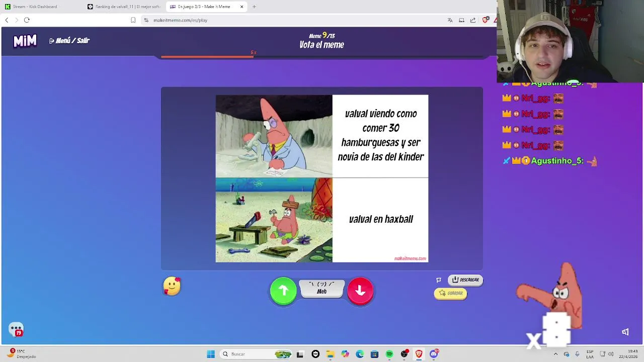Click the makeitmeme.com watermark link

(410, 258)
